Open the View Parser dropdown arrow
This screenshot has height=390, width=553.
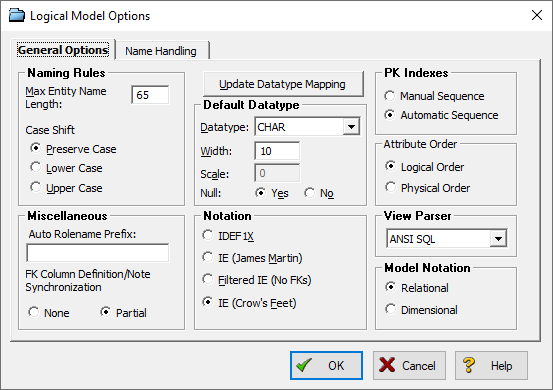point(498,239)
